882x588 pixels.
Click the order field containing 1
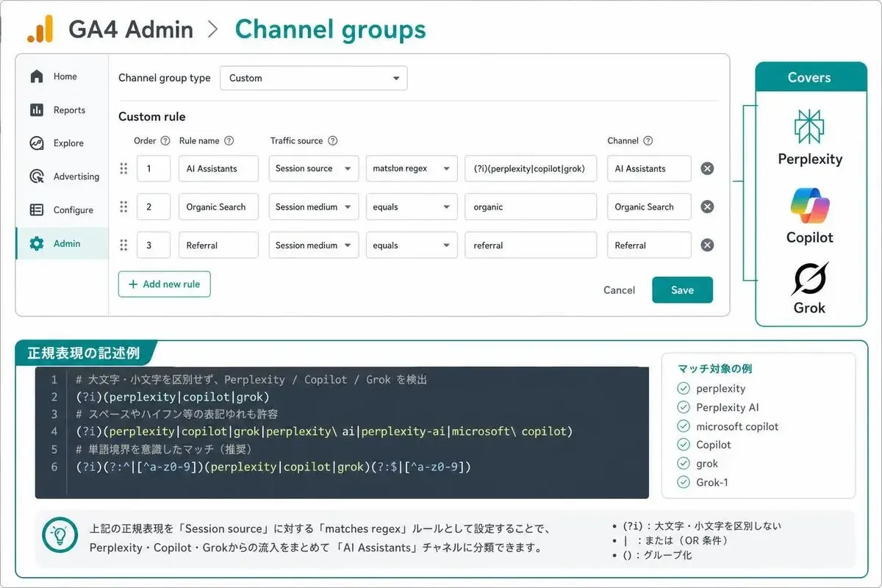point(154,168)
